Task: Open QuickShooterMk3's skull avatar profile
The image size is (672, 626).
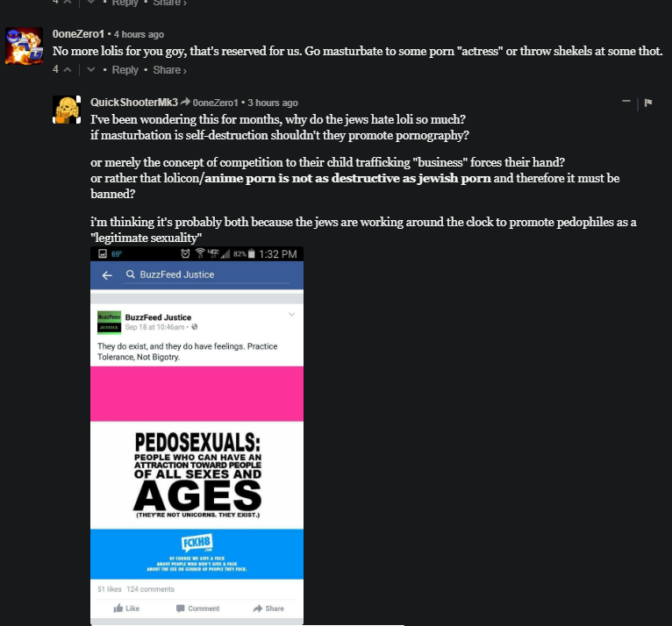Action: (67, 110)
